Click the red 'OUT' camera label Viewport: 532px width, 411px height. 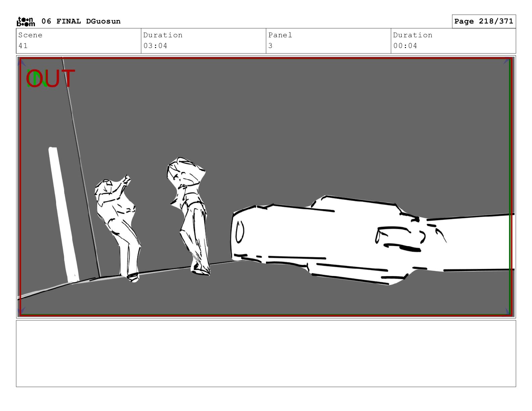coord(51,79)
